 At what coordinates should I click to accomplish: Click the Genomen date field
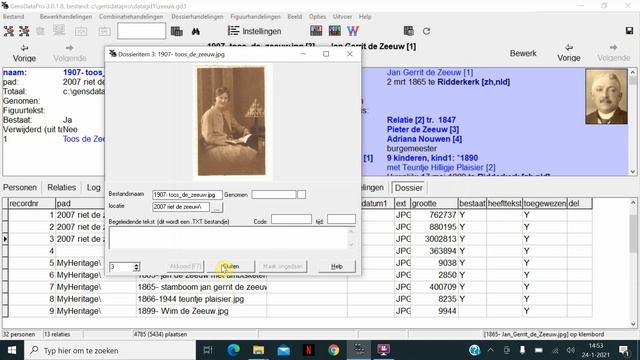tap(273, 195)
